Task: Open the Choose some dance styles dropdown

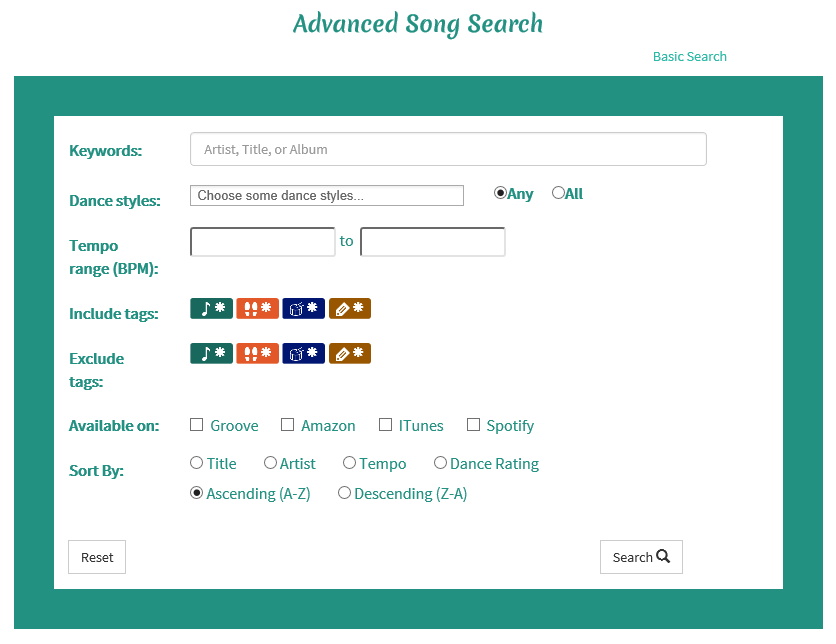Action: (x=326, y=196)
